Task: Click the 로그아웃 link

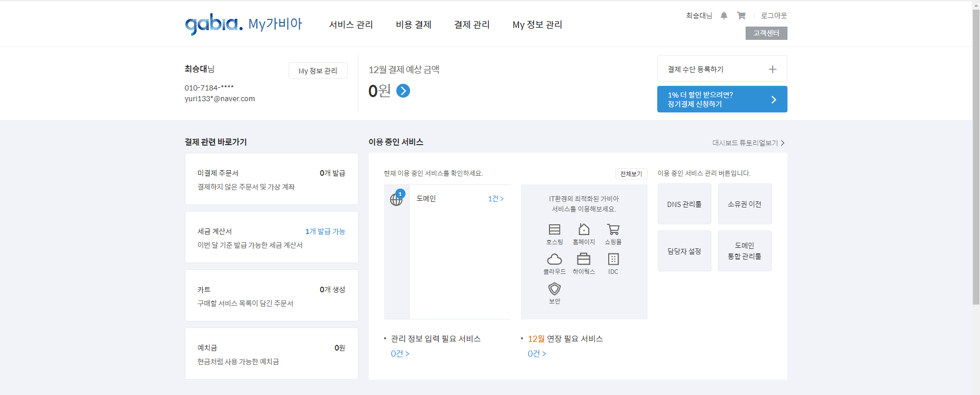Action: coord(774,16)
